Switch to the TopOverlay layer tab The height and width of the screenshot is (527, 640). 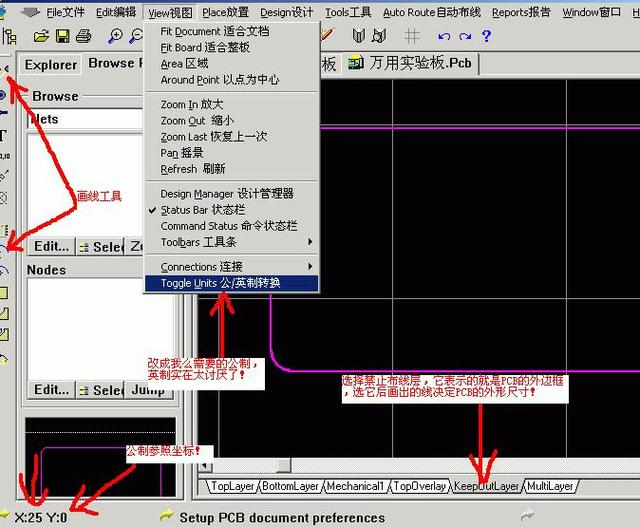(x=420, y=486)
